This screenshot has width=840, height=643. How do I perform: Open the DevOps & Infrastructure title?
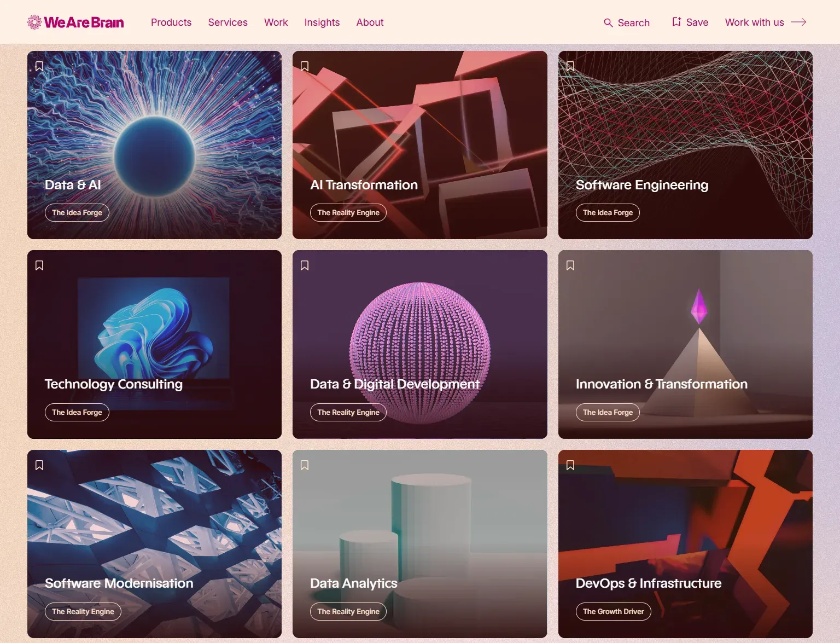coord(649,583)
